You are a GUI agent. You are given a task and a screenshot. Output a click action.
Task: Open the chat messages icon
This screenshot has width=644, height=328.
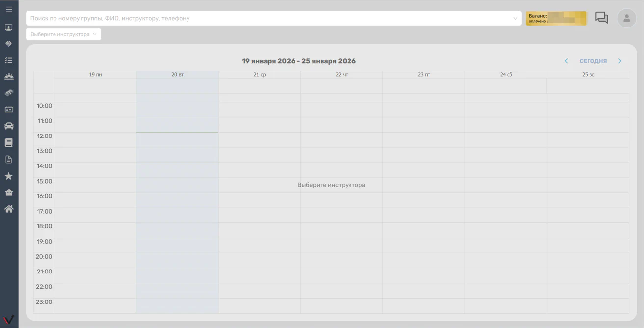point(601,18)
